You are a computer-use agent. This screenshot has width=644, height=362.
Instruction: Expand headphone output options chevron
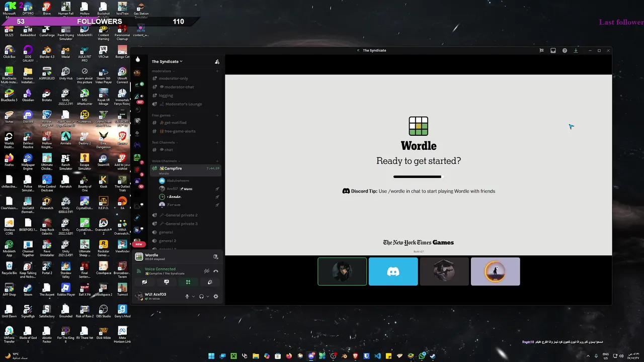coord(207,296)
